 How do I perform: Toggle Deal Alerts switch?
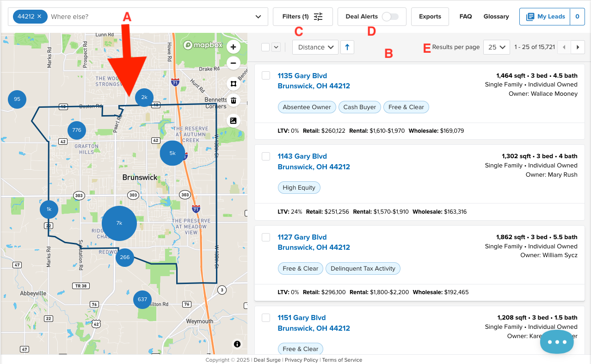390,17
